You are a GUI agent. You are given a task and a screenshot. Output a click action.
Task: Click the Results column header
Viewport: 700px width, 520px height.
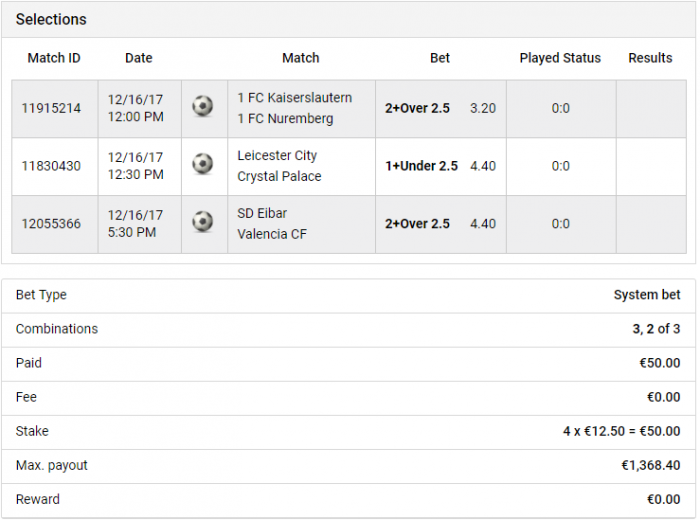tap(650, 58)
